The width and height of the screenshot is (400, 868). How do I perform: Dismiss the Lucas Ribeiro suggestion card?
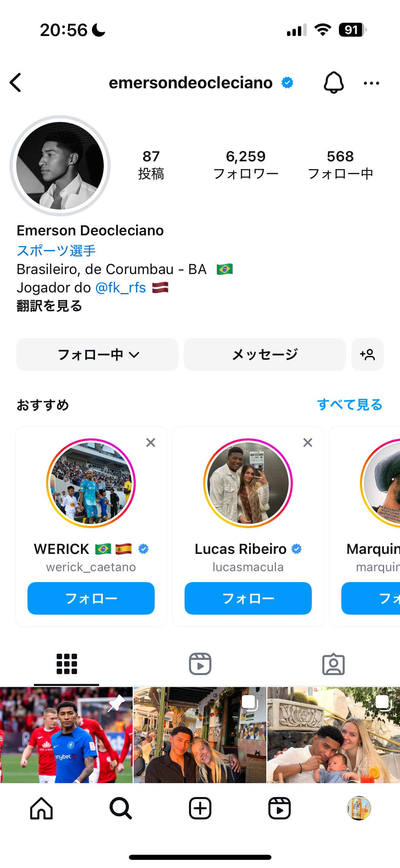coord(308,442)
